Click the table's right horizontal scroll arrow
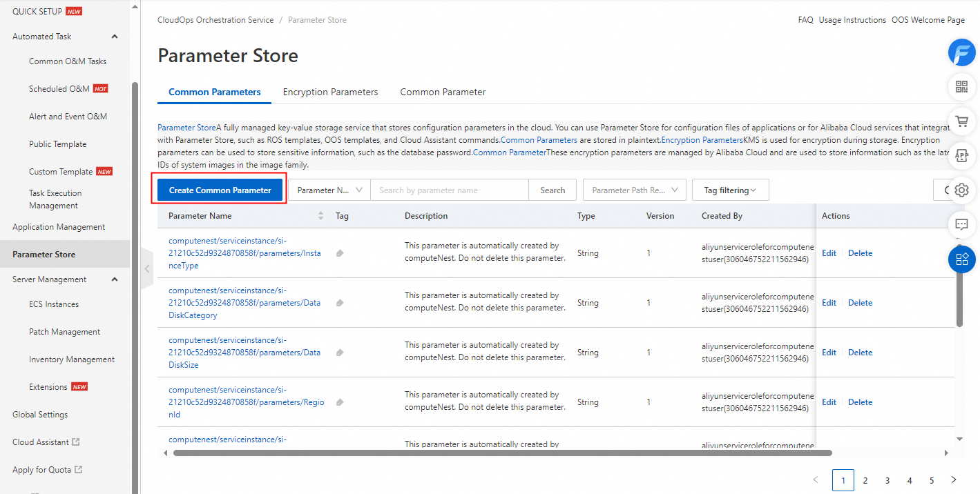 (x=946, y=453)
